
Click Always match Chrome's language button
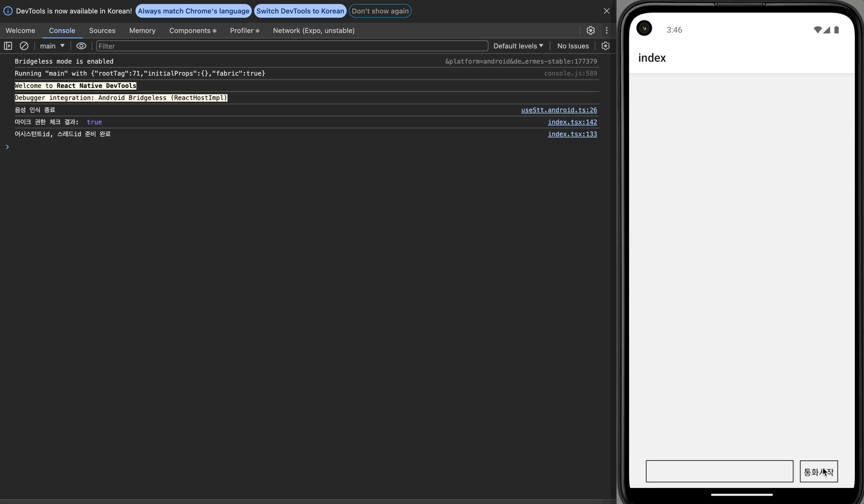coord(194,11)
